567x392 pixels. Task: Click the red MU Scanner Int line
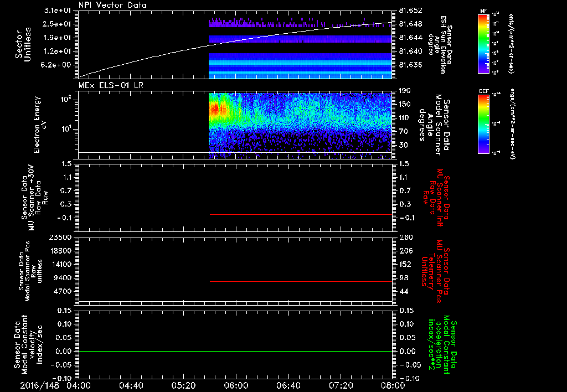pos(301,214)
